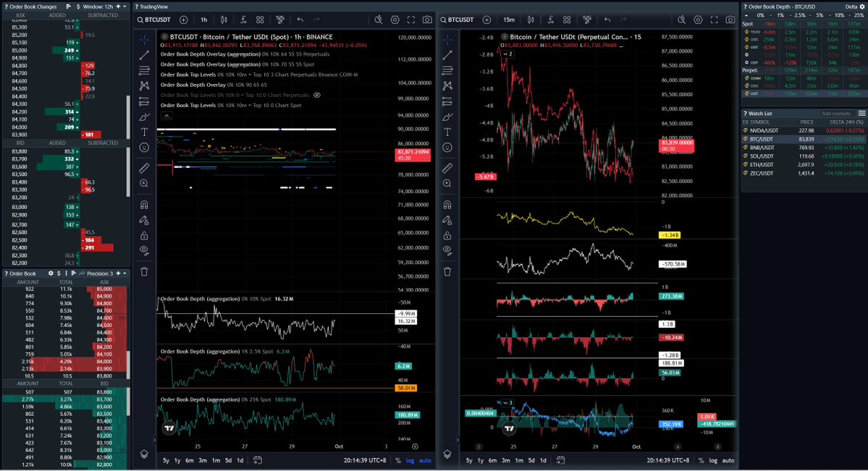
Task: Select BNB/USDT in the Watch List
Action: (x=804, y=148)
